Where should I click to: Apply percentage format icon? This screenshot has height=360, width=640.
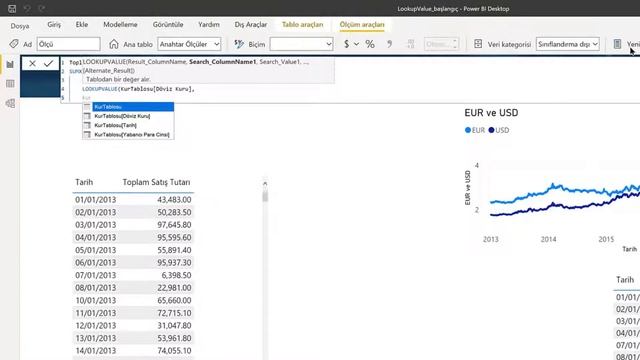[x=370, y=44]
